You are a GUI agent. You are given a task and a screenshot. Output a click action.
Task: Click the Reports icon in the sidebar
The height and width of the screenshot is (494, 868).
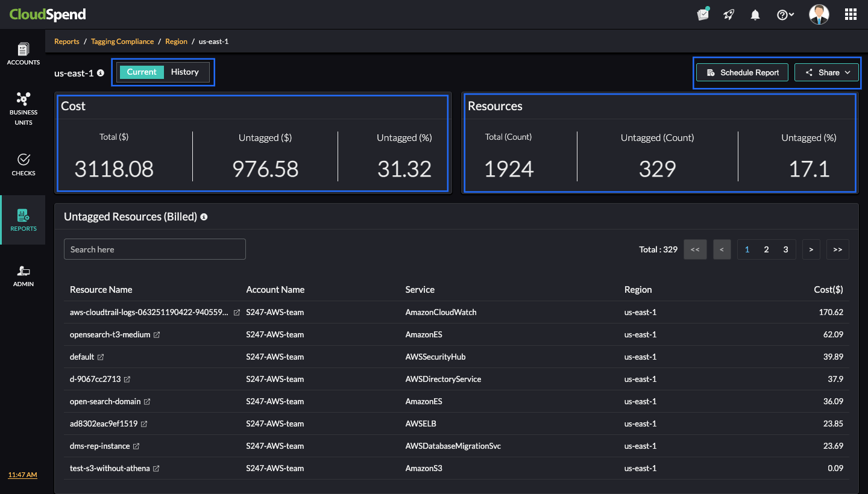pyautogui.click(x=23, y=218)
